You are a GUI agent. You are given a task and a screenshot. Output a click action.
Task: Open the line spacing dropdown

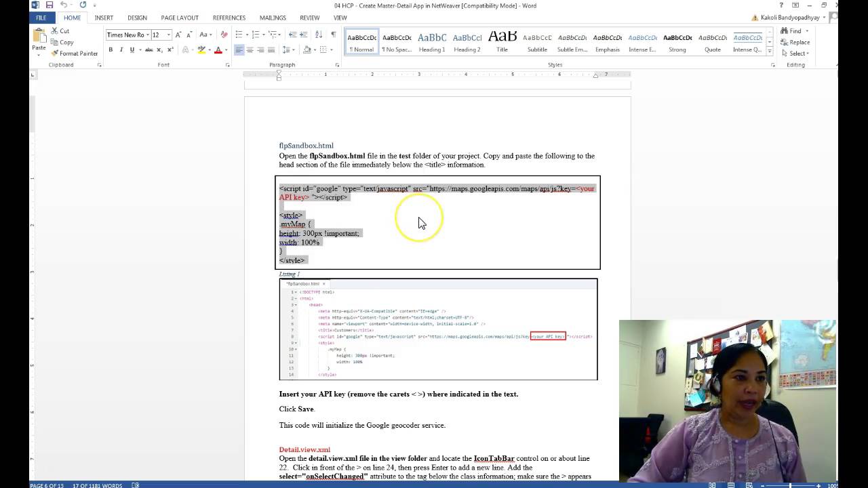coord(289,49)
